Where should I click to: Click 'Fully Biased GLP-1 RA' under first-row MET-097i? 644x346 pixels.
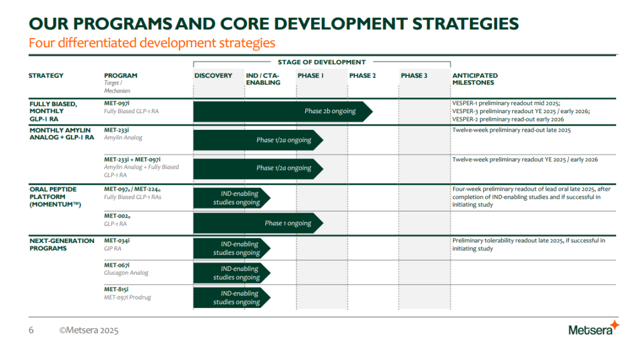point(131,111)
